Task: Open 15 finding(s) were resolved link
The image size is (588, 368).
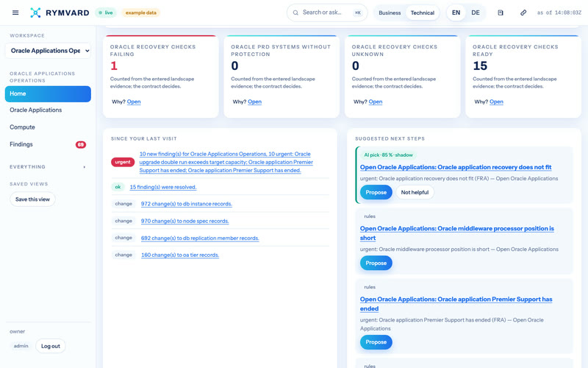Action: [163, 187]
